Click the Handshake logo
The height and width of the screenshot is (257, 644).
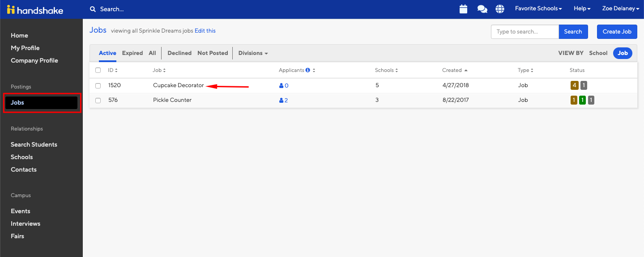click(x=35, y=9)
